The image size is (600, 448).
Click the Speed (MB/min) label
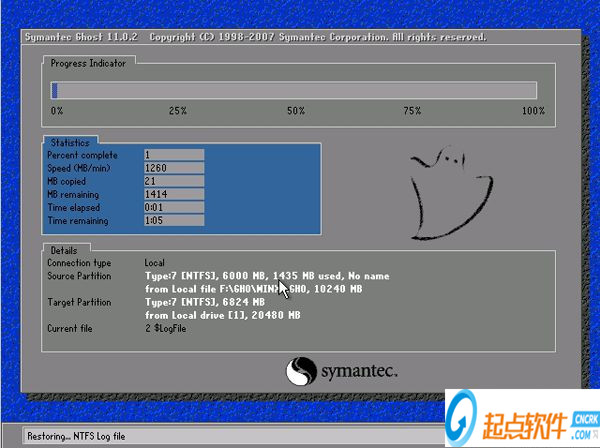[78, 168]
